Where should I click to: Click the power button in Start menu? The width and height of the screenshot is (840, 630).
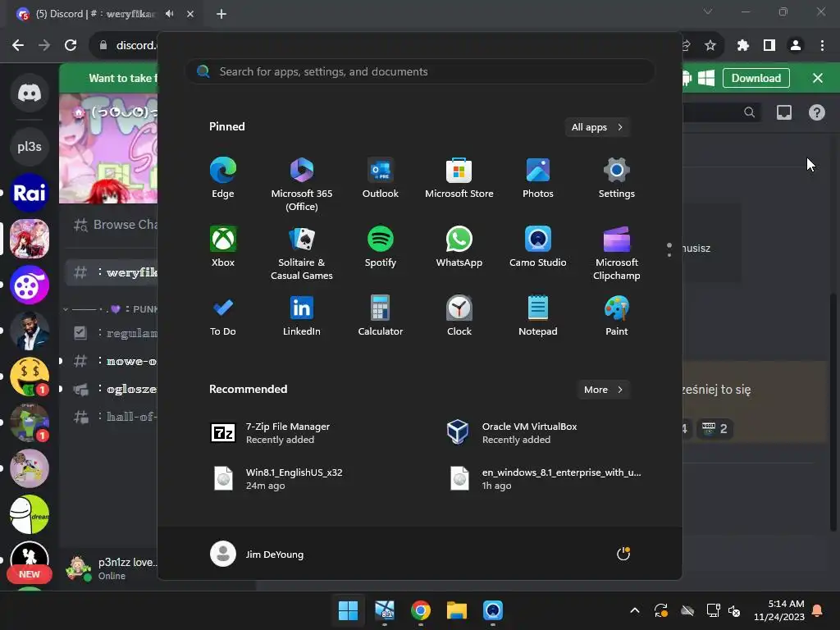tap(623, 554)
